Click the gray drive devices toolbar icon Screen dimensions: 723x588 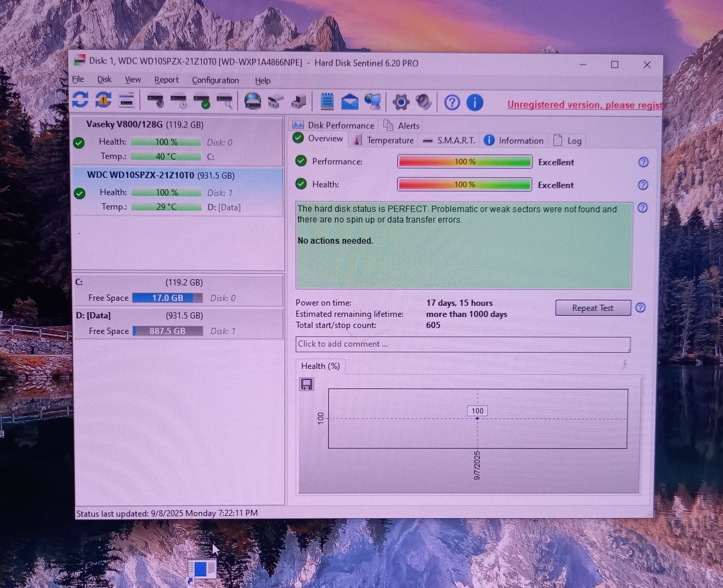tap(276, 101)
